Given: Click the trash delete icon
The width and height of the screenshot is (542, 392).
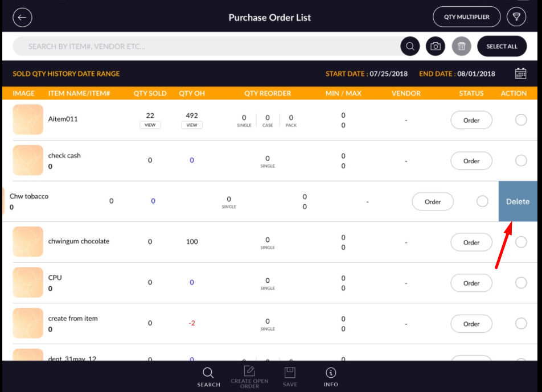Looking at the screenshot, I should (x=462, y=47).
